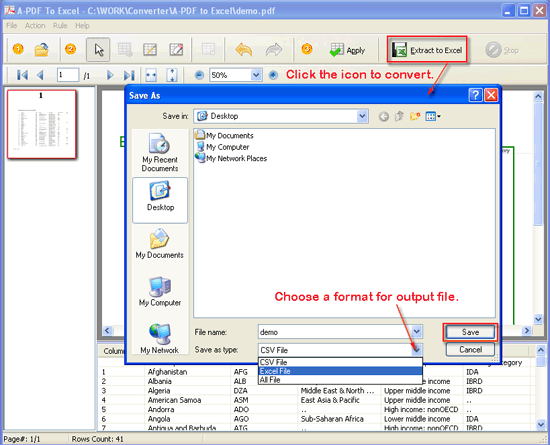The width and height of the screenshot is (550, 445).
Task: Select My Documents in the places bar
Action: pyautogui.click(x=160, y=243)
